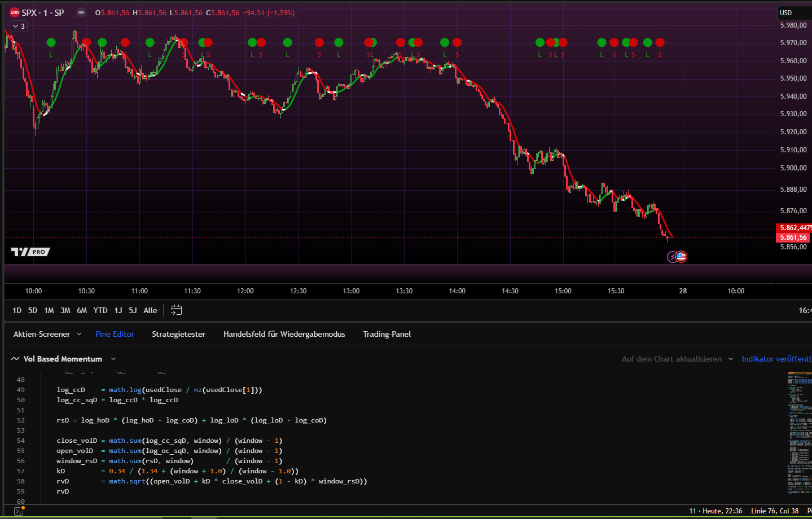Click the indicator script icon beside Vol Based Momentum

(15, 359)
